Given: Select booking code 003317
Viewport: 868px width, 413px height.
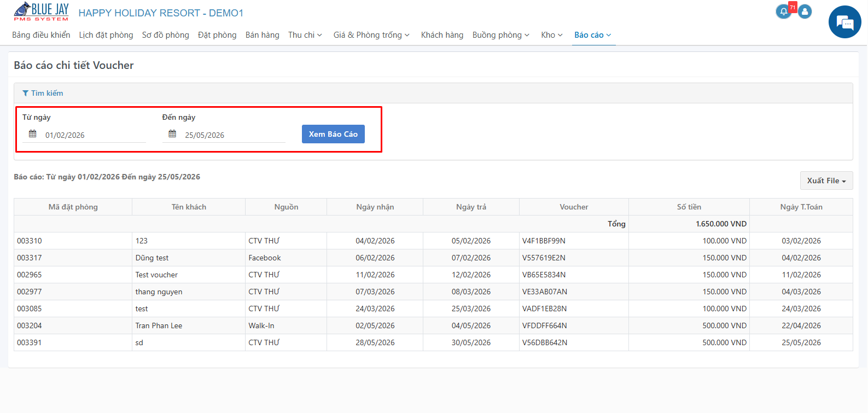Looking at the screenshot, I should coord(30,258).
